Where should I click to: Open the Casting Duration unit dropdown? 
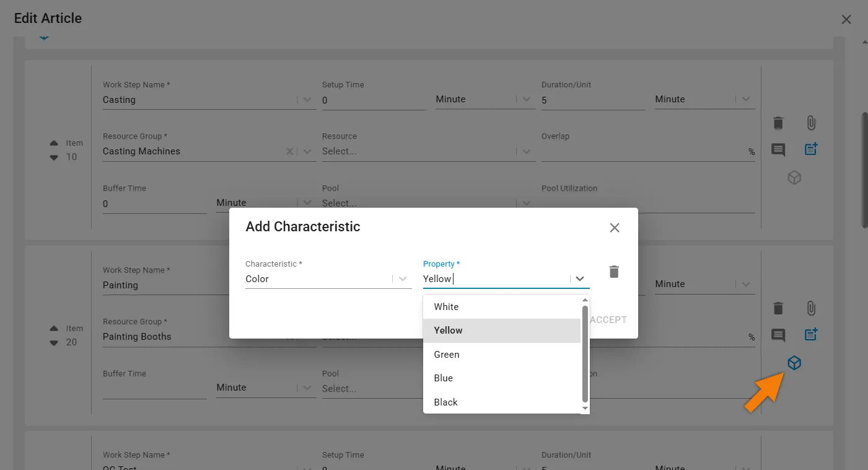746,99
